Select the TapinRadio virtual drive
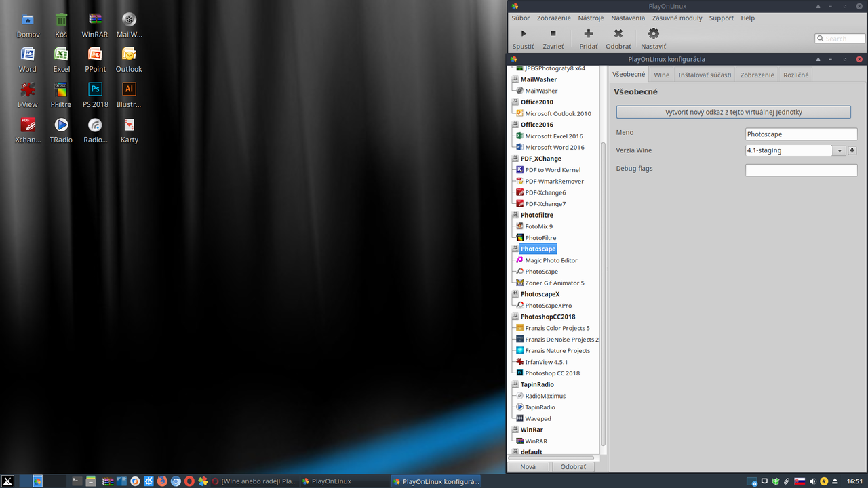The image size is (868, 488). [x=537, y=384]
